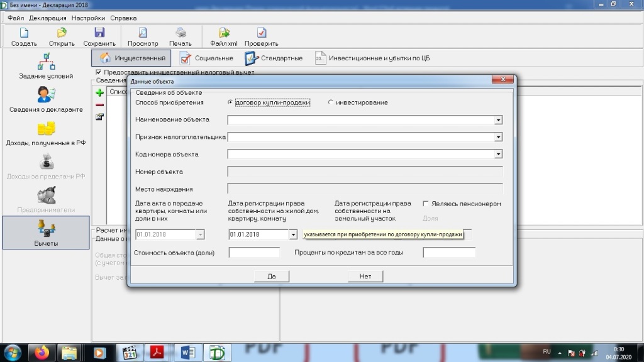Run the Проверить check icon
This screenshot has height=362, width=644.
[262, 33]
